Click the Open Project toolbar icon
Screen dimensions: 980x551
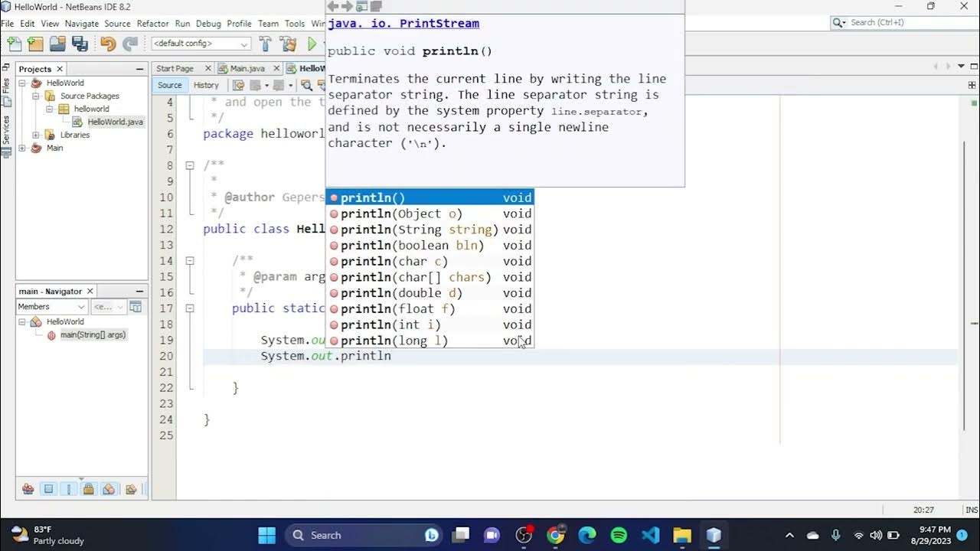point(57,44)
